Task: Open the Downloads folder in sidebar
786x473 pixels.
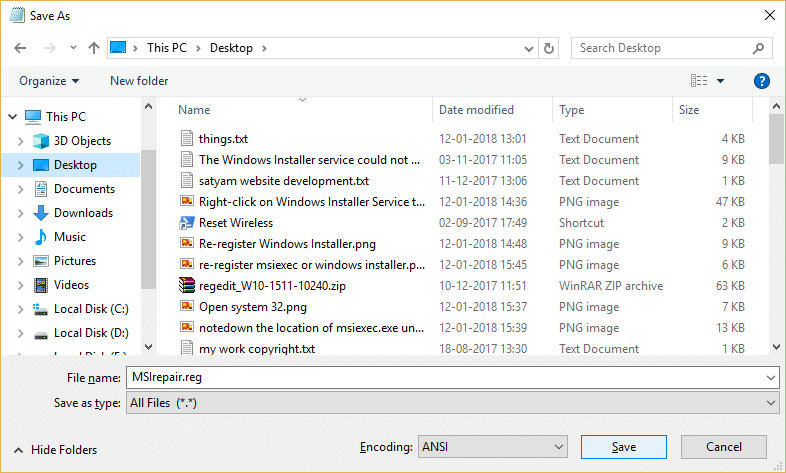Action: [x=82, y=213]
